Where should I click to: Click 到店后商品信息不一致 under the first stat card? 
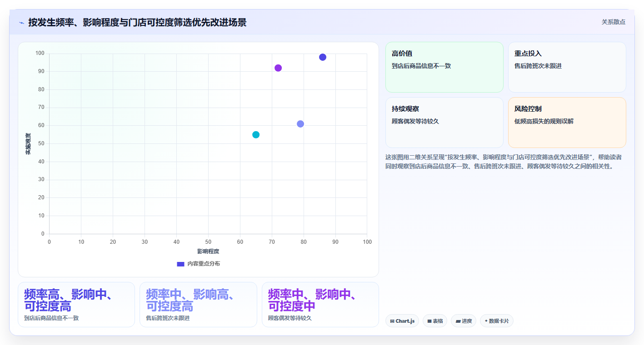(x=51, y=318)
